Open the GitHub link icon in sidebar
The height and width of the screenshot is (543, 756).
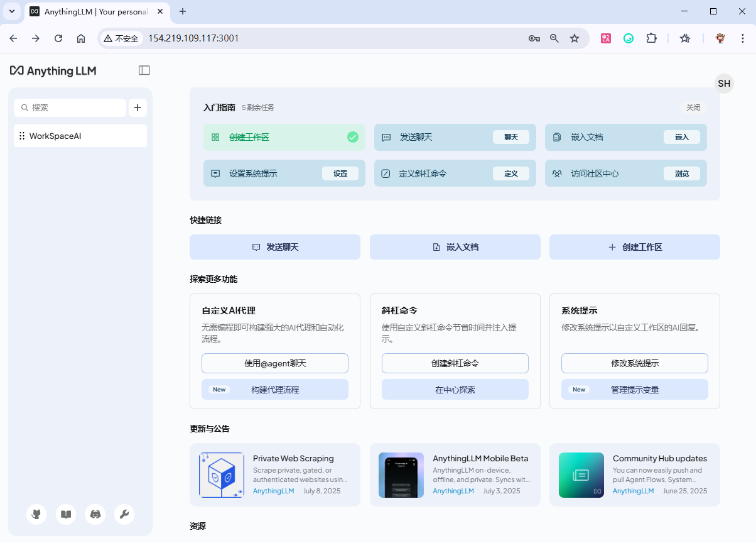tap(36, 514)
